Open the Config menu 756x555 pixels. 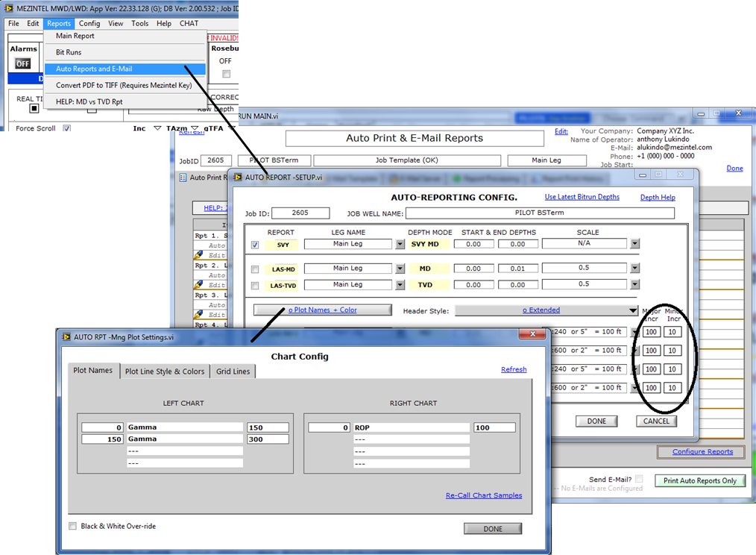pos(89,23)
